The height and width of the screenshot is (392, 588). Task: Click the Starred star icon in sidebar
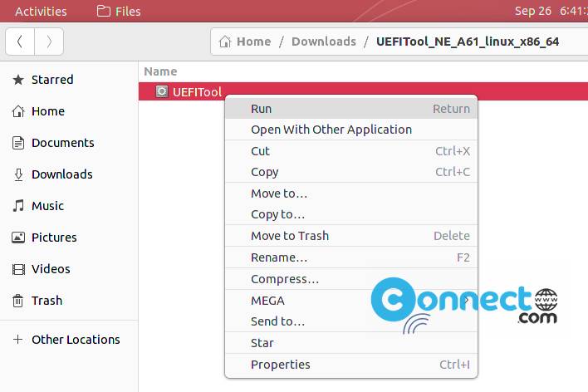tap(18, 80)
